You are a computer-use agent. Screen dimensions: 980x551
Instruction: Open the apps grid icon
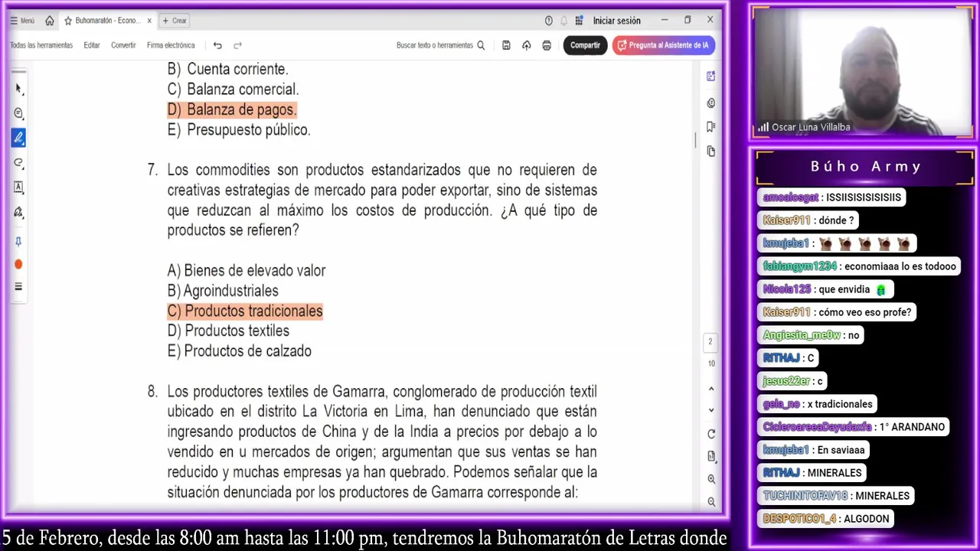pos(579,21)
